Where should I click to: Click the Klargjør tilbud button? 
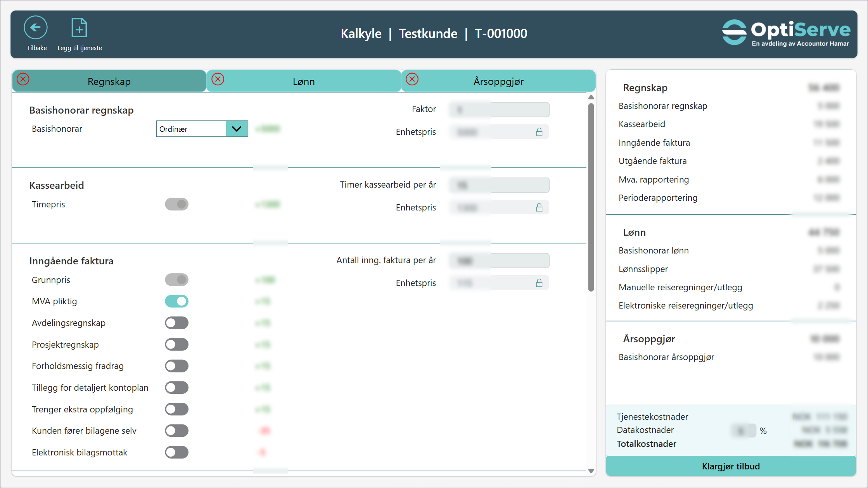point(731,466)
